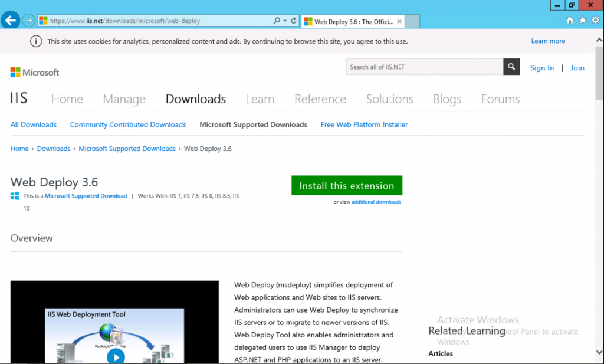Click the Install this extension button
Image resolution: width=604 pixels, height=364 pixels.
click(347, 185)
